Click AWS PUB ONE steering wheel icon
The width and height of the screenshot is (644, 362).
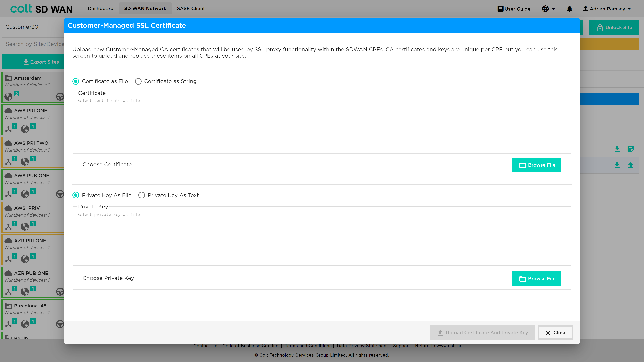tap(60, 194)
